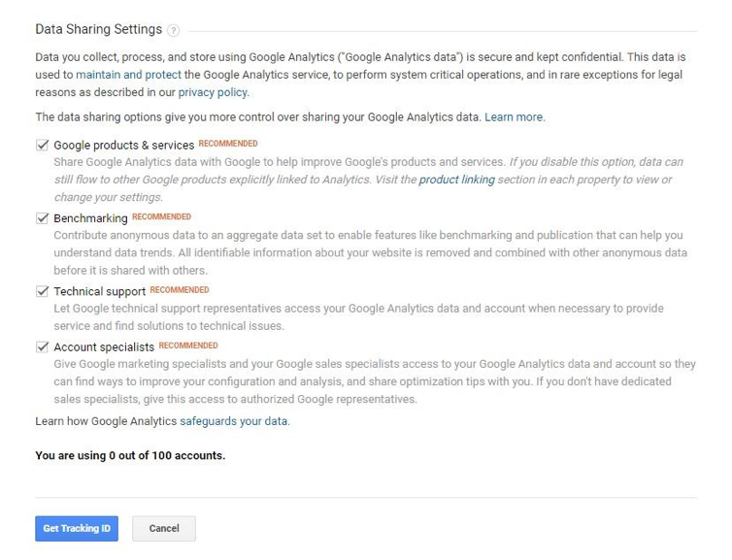Screen dimensions: 732x560
Task: Click the RECOMMENDED badge beside Technical support
Action: pyautogui.click(x=180, y=290)
